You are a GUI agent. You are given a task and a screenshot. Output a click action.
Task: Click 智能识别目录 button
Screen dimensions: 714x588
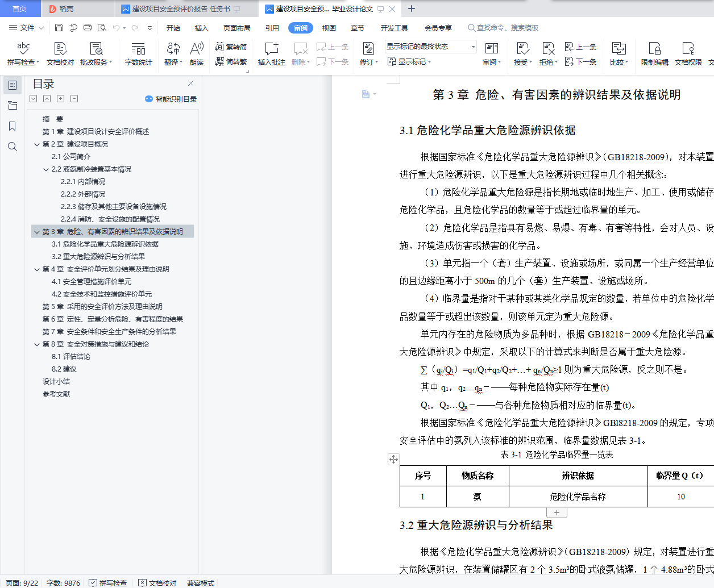click(x=171, y=99)
